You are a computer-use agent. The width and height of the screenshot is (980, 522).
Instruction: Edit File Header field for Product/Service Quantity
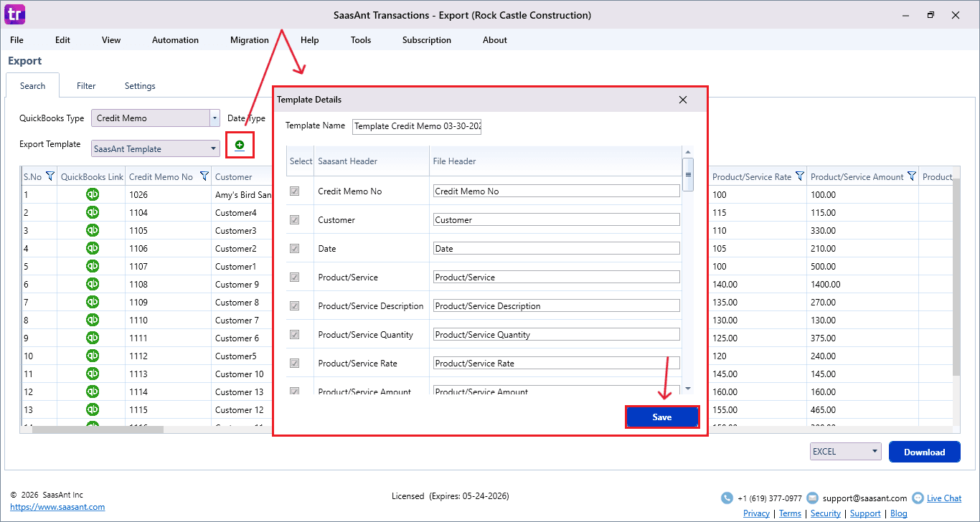(556, 334)
